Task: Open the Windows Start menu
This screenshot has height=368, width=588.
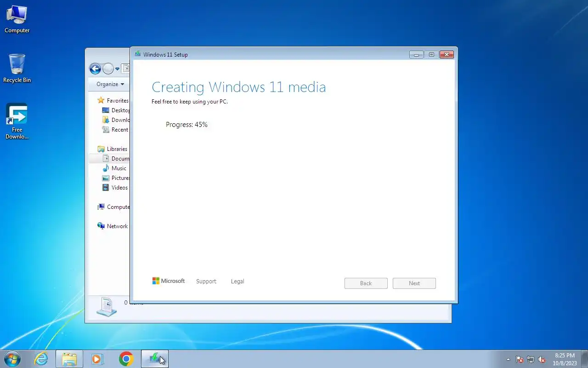Action: pyautogui.click(x=12, y=359)
